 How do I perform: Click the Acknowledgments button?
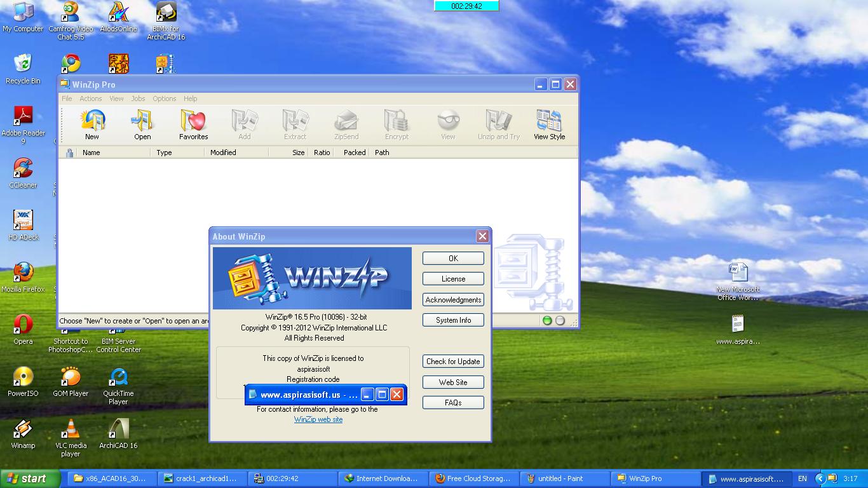[x=453, y=300]
